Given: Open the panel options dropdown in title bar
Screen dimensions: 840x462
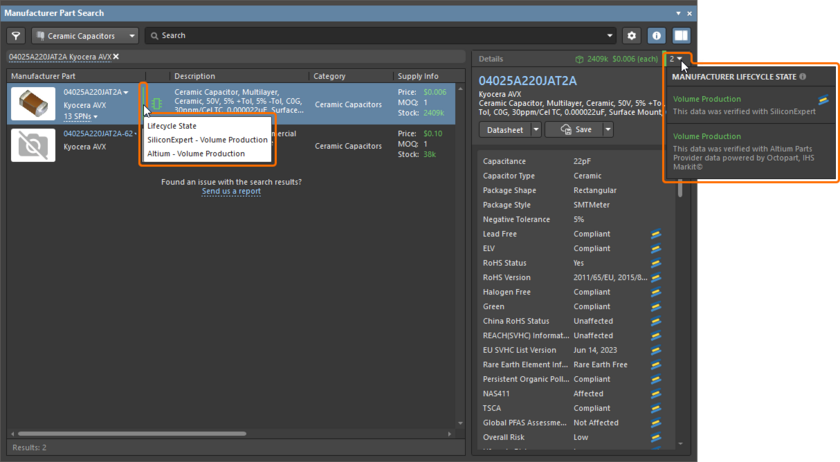Looking at the screenshot, I should coord(678,13).
